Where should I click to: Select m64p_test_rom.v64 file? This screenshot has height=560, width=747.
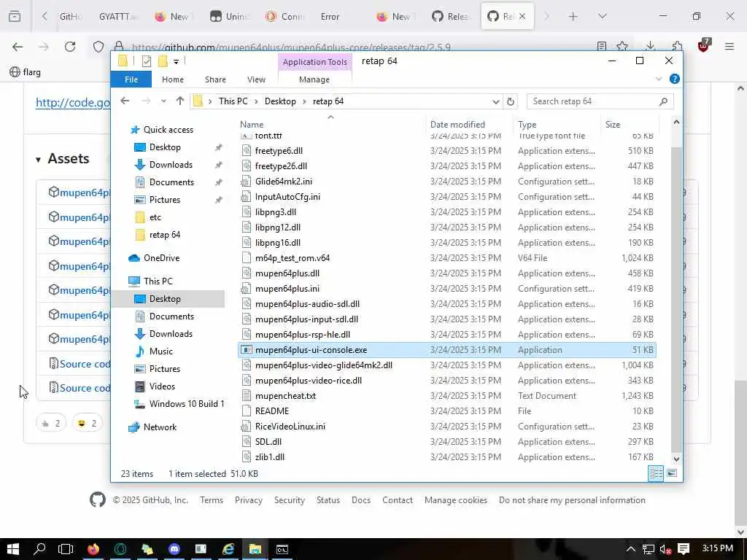click(x=293, y=258)
